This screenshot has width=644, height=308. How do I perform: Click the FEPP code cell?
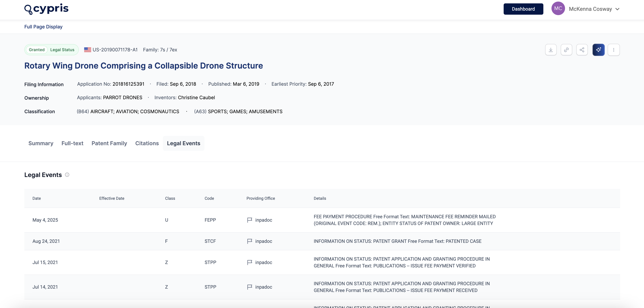click(x=210, y=220)
